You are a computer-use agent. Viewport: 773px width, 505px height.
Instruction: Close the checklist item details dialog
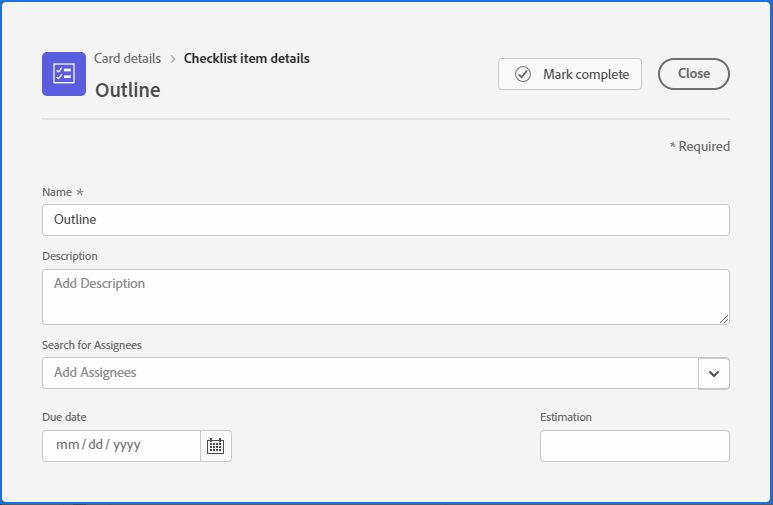[693, 74]
